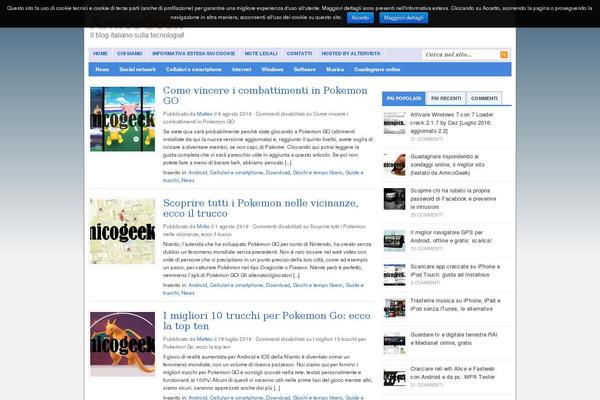Open popular post Trasferire musica su iPhone
The height and width of the screenshot is (400, 600).
click(455, 305)
